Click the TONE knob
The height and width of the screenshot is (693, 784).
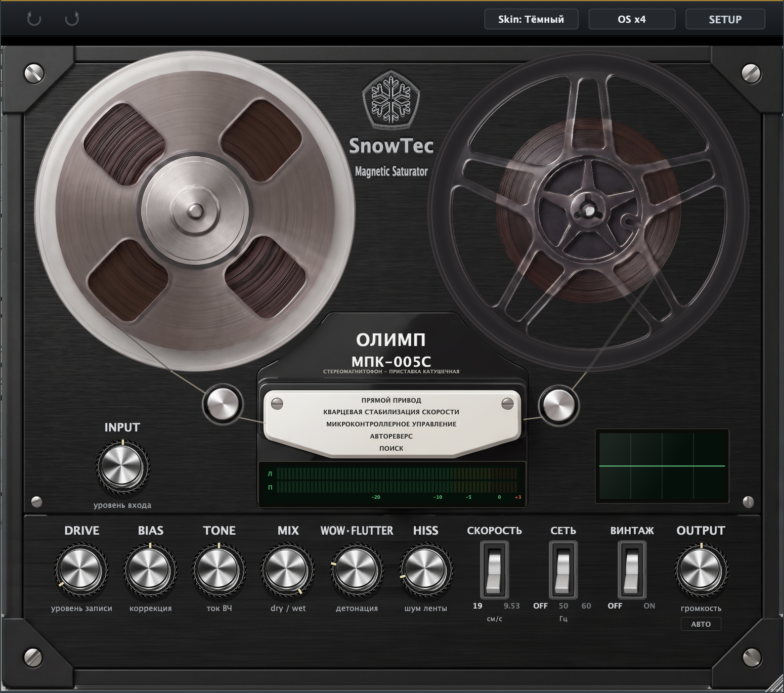219,570
